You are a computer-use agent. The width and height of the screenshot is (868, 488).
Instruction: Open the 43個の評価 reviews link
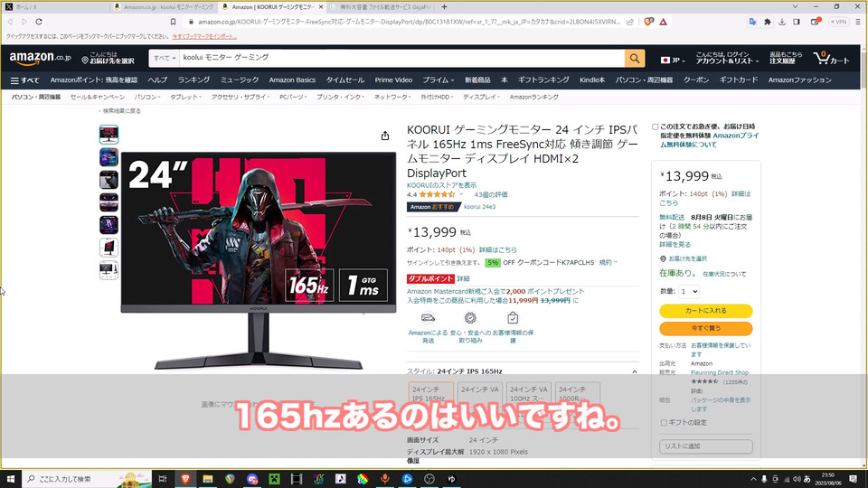[490, 194]
